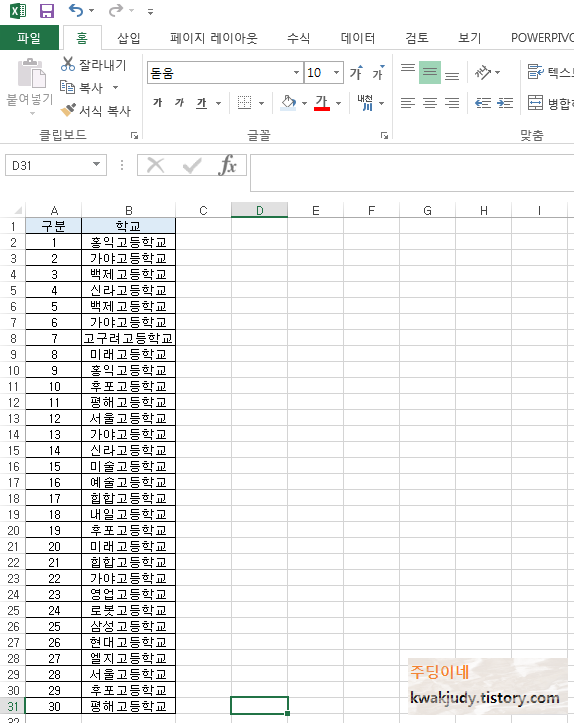Open the font name dropdown showing 돋움
The image size is (575, 723).
pyautogui.click(x=296, y=73)
